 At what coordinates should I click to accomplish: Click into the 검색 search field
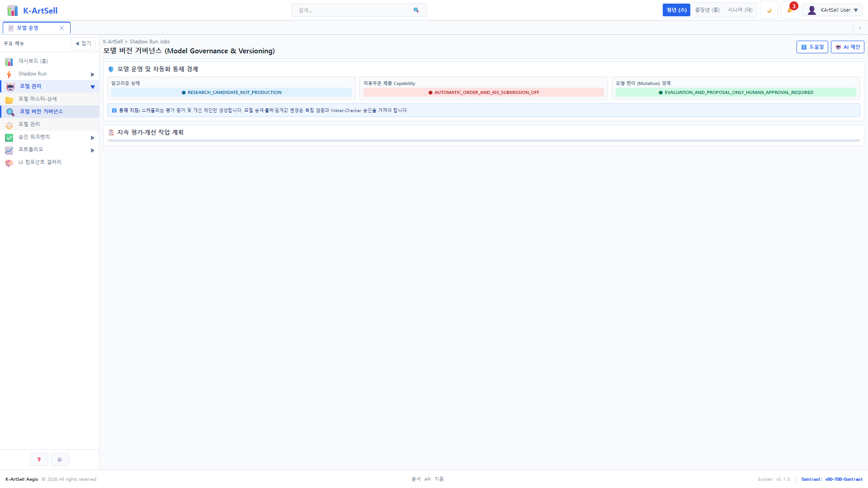pos(354,10)
